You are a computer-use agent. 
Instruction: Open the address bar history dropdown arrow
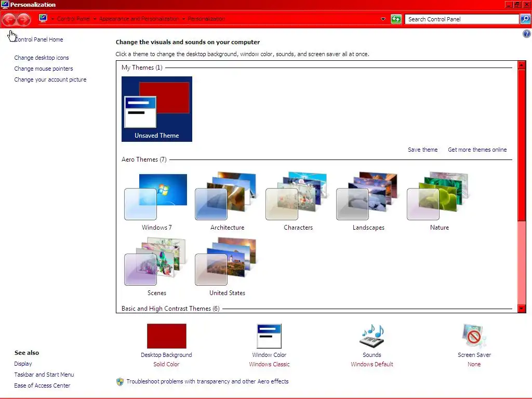coord(383,19)
